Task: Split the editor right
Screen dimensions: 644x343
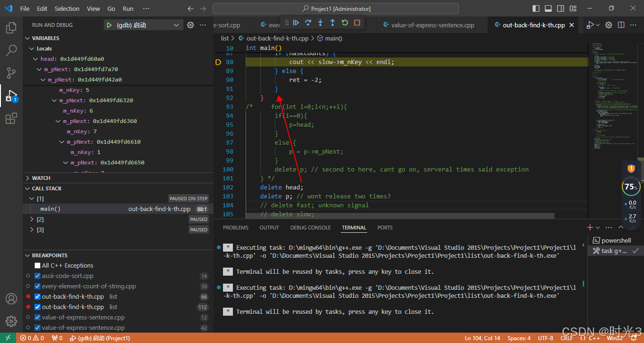Action: [621, 25]
